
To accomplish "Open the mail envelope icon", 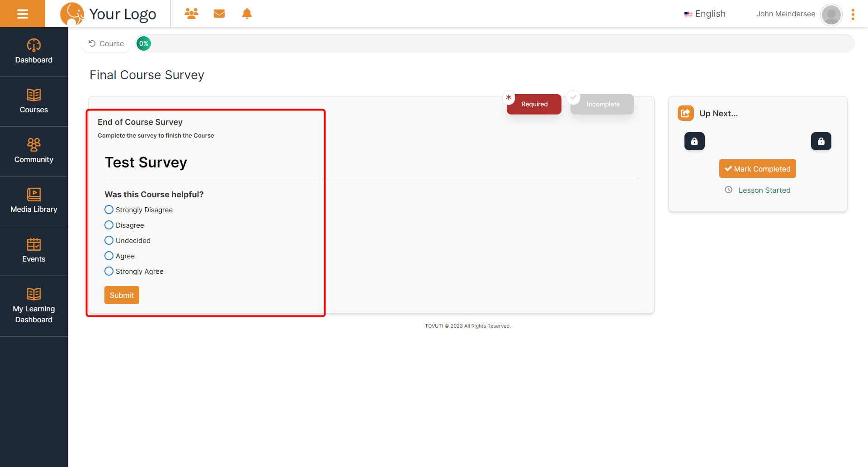I will (x=219, y=14).
